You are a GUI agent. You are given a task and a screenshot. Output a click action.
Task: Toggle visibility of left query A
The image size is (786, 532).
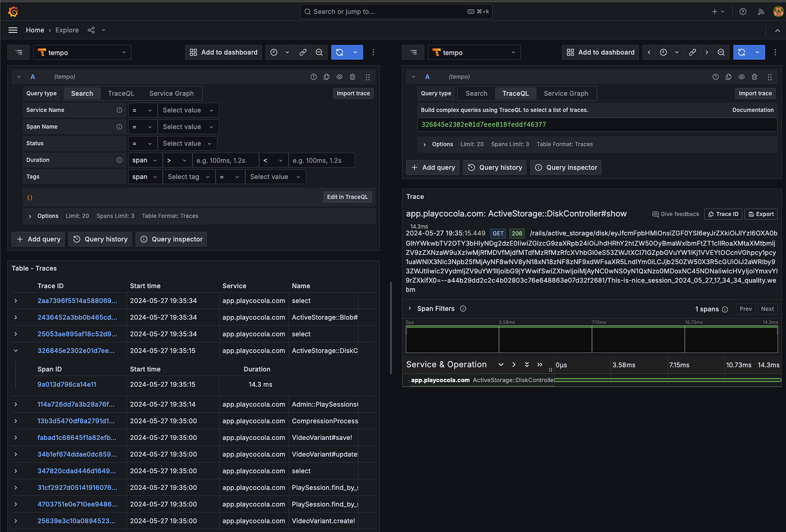pyautogui.click(x=339, y=77)
